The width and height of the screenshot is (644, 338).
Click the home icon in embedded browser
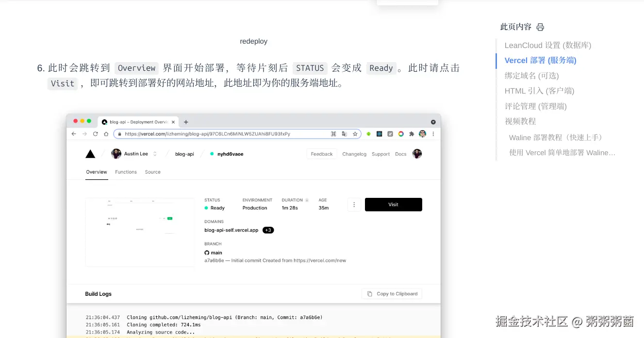click(x=106, y=134)
